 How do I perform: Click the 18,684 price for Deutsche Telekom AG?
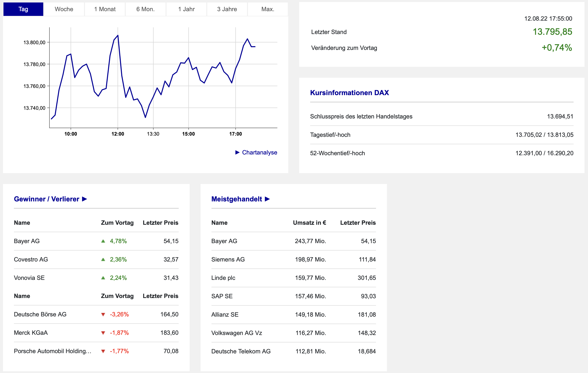[x=367, y=351]
